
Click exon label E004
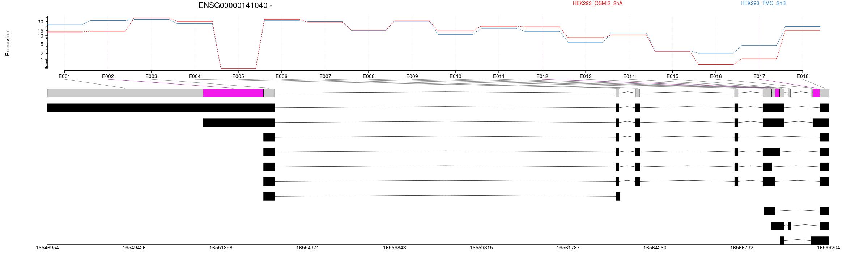click(195, 76)
